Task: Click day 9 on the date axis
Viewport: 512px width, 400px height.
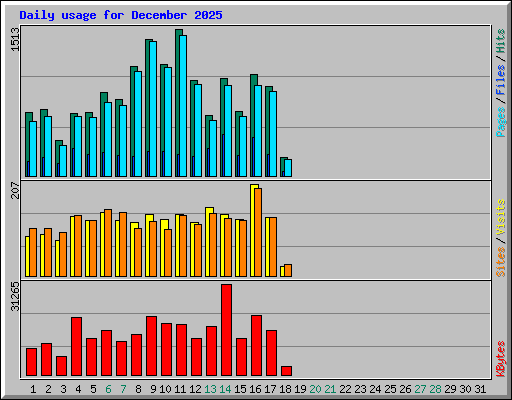Action: (153, 389)
